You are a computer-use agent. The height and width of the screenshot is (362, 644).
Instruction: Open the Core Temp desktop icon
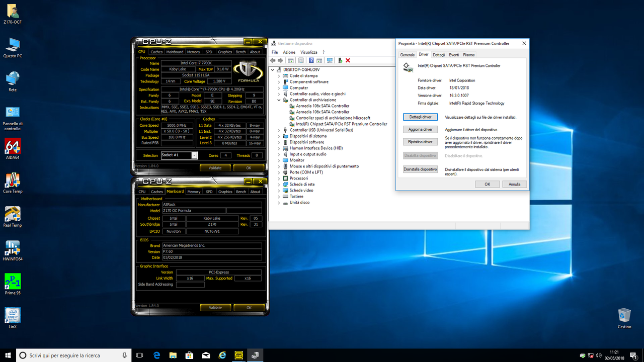pyautogui.click(x=13, y=183)
